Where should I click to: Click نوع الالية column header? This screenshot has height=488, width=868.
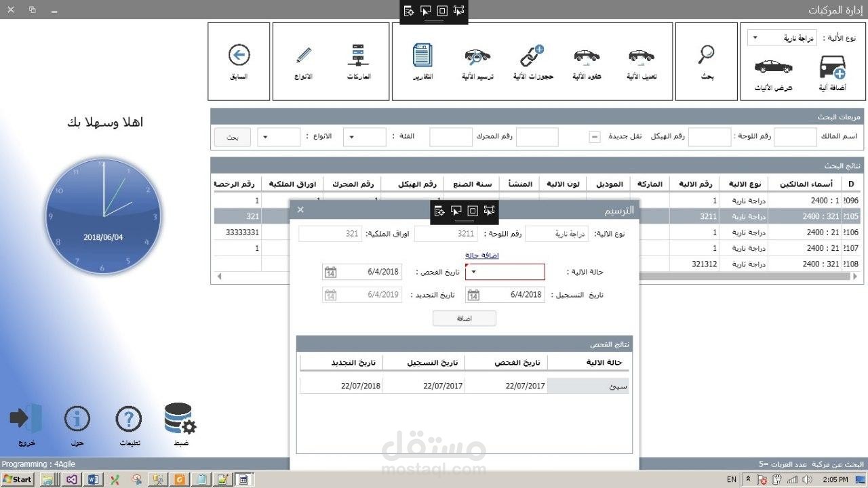pos(744,184)
